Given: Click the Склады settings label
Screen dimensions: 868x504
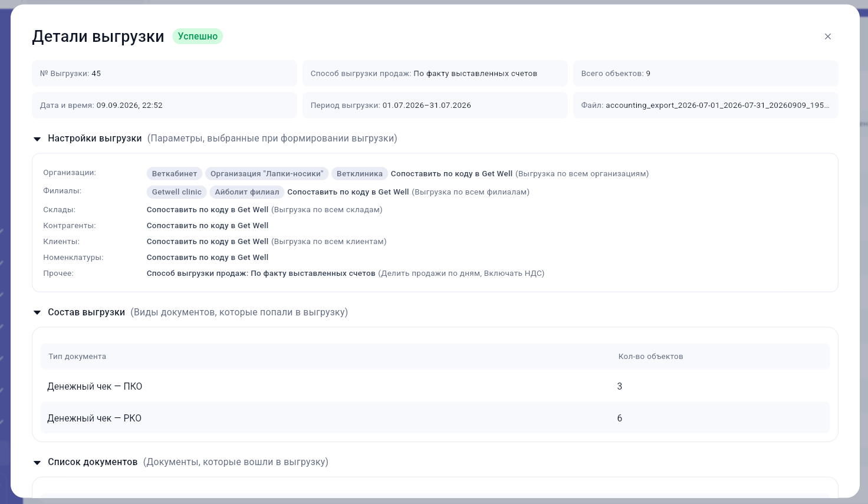Looking at the screenshot, I should coord(60,210).
